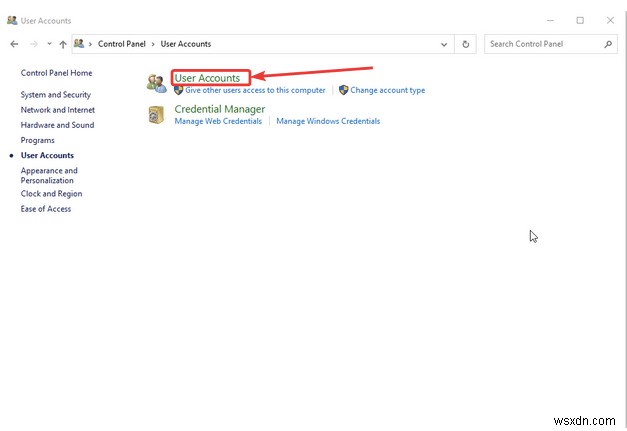Open the green User Accounts heading
627x431 pixels.
click(x=207, y=78)
